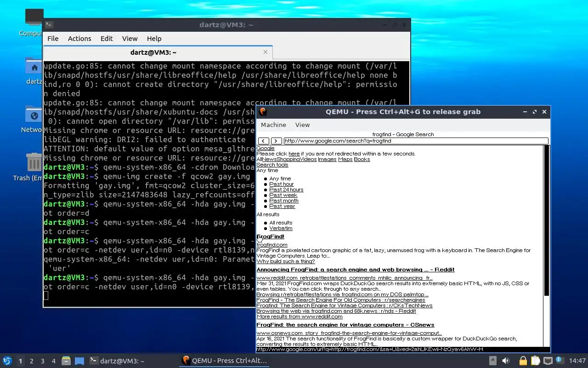Filter results by Past week
Image resolution: width=588 pixels, height=368 pixels.
coord(283,195)
